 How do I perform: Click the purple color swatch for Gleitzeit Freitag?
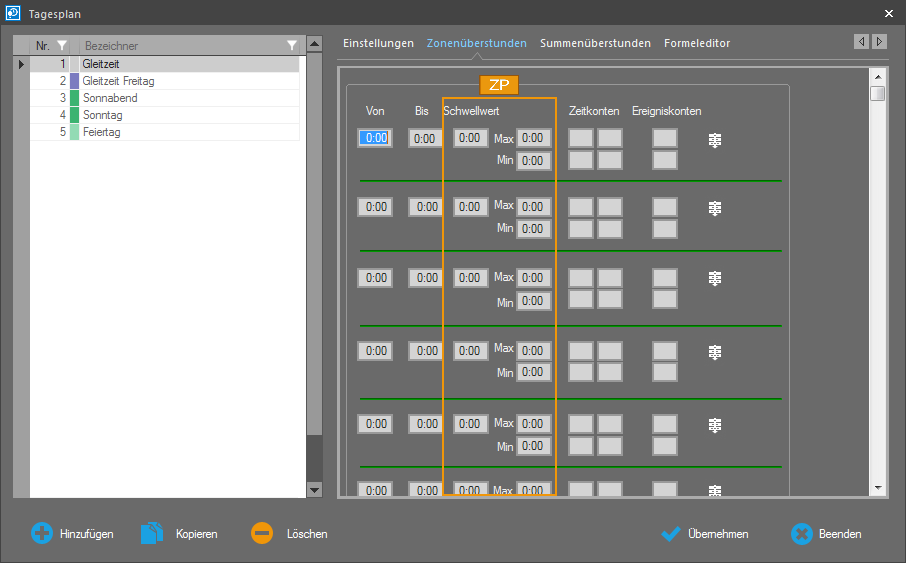[x=74, y=81]
